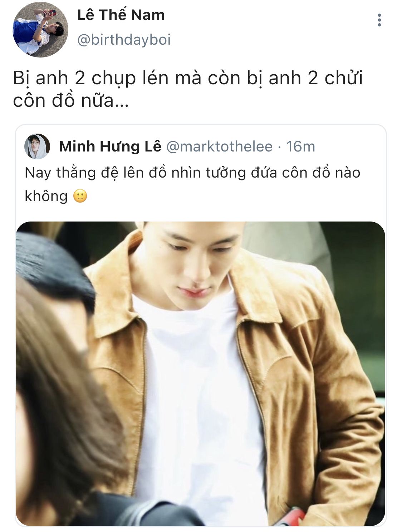Tap the tweet line 'côn đồ nữa...'
This screenshot has height=532, width=402.
click(71, 100)
